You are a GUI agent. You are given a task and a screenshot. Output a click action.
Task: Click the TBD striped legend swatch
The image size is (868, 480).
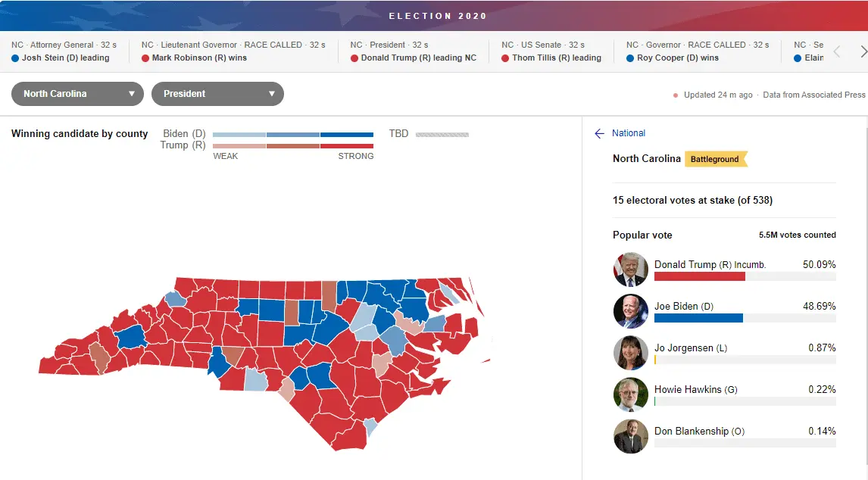click(442, 135)
